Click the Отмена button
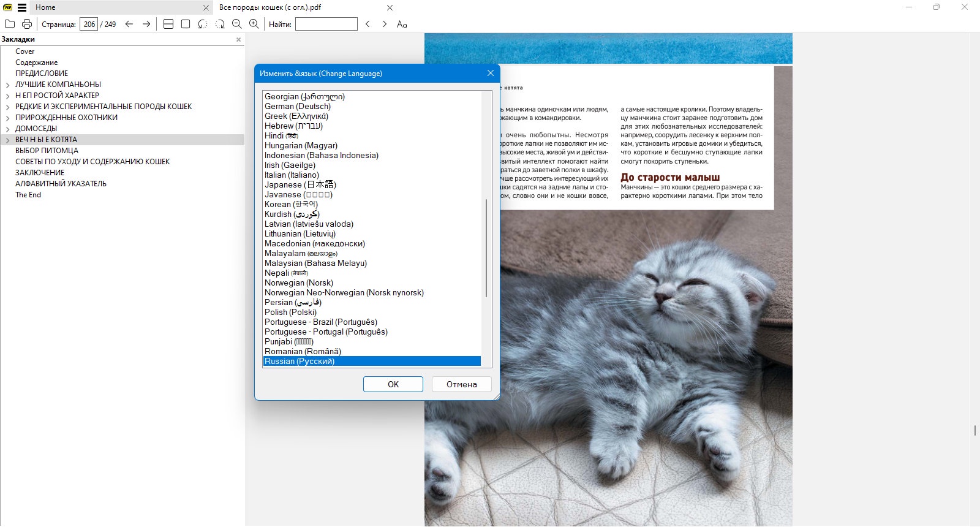Screen dimensions: 980x527 [461, 384]
